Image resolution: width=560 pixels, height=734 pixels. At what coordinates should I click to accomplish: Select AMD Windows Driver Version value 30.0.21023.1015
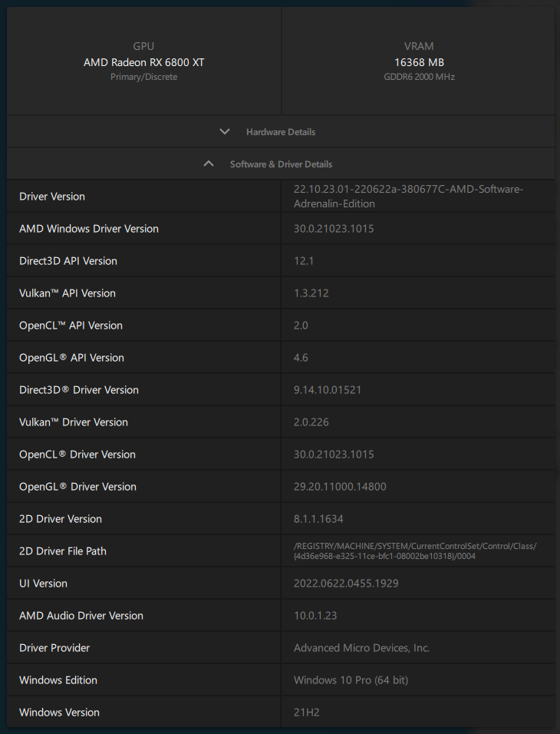click(334, 229)
